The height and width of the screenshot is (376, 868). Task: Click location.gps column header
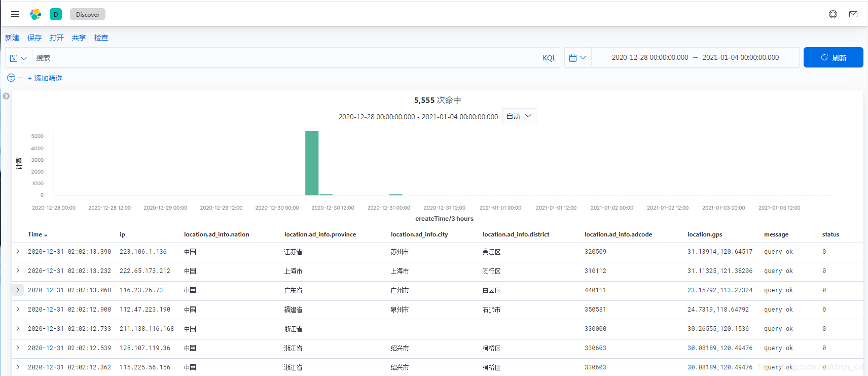(x=705, y=234)
